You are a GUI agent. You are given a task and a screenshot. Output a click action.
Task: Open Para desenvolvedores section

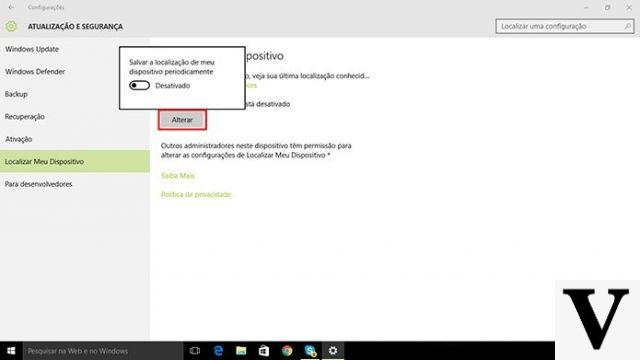coord(38,184)
